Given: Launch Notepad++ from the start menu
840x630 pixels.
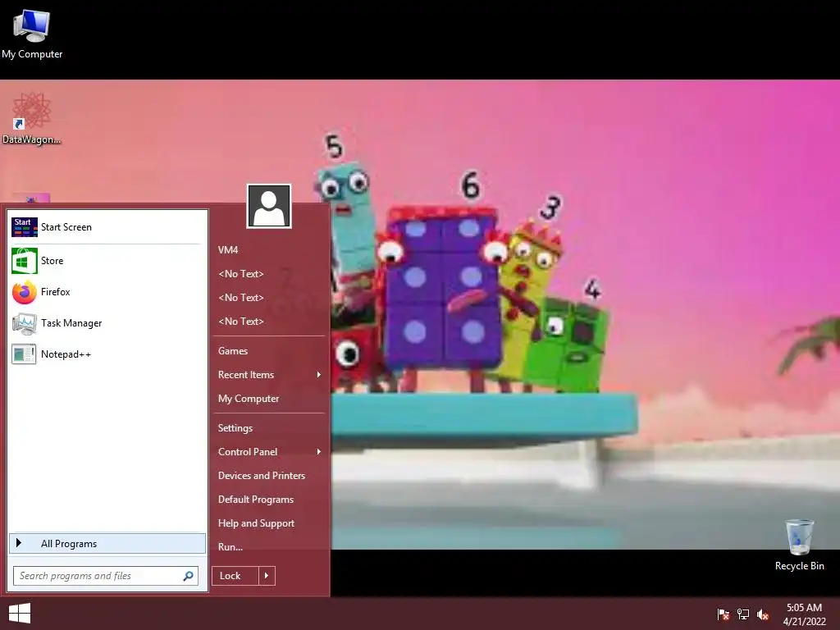Looking at the screenshot, I should click(x=107, y=354).
